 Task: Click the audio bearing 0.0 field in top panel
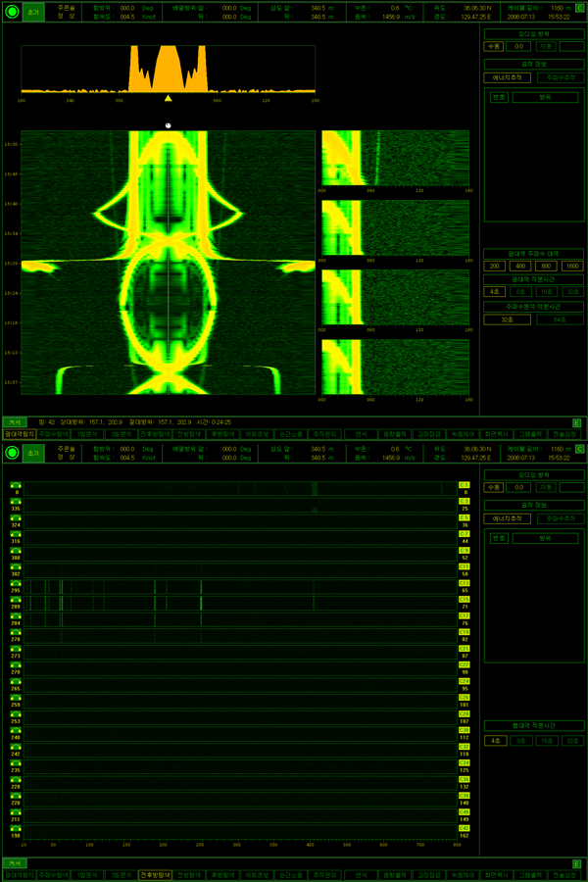click(520, 46)
